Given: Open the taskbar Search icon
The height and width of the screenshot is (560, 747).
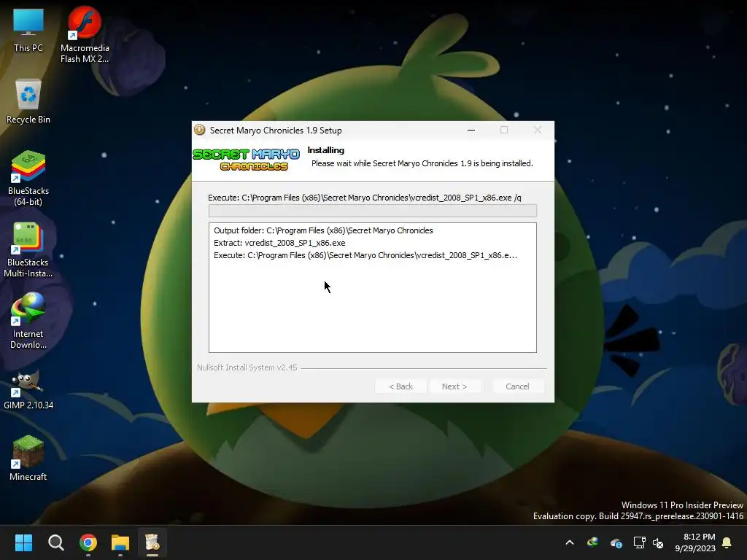Looking at the screenshot, I should 55,542.
